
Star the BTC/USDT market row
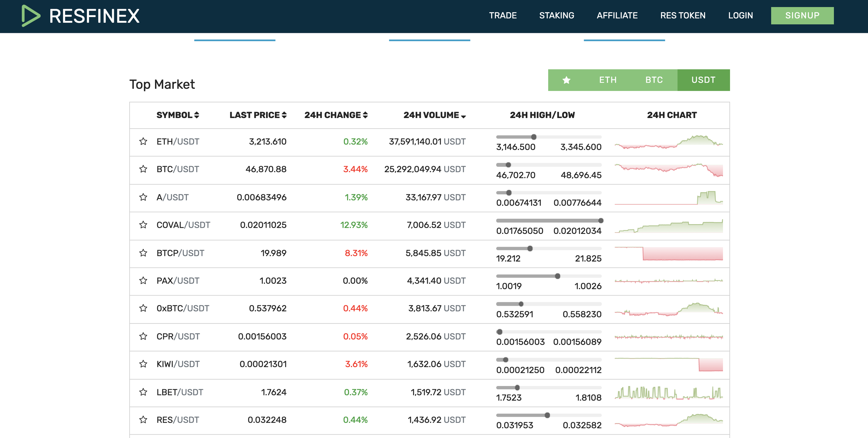[x=143, y=169]
